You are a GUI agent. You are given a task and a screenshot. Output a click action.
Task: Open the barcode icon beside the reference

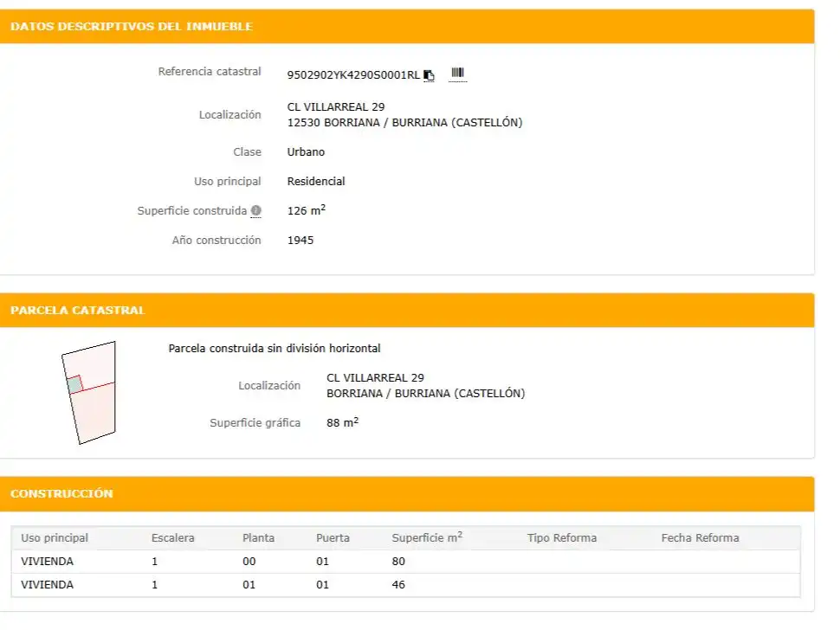(x=457, y=73)
